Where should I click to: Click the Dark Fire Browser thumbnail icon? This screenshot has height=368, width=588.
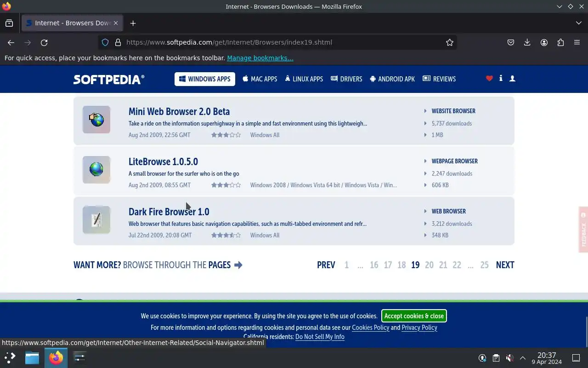[x=96, y=220]
